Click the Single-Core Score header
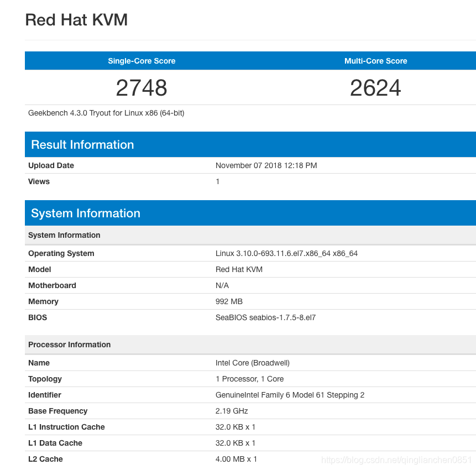Screen dimensions: 476x470 tap(142, 61)
